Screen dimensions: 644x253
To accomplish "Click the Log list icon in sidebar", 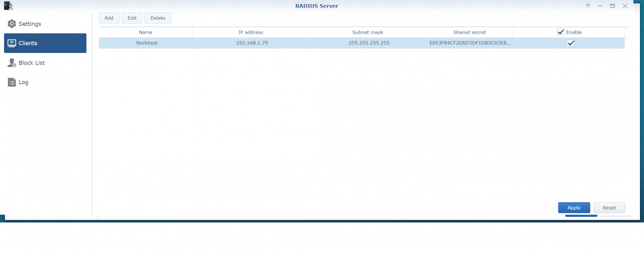I will click(x=12, y=82).
